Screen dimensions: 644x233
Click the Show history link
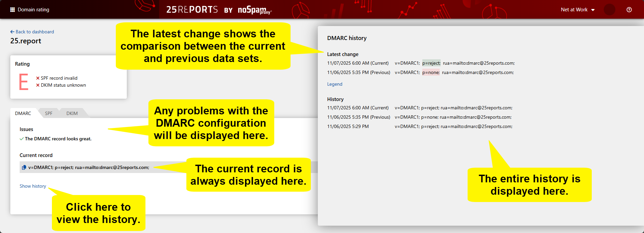pos(33,186)
